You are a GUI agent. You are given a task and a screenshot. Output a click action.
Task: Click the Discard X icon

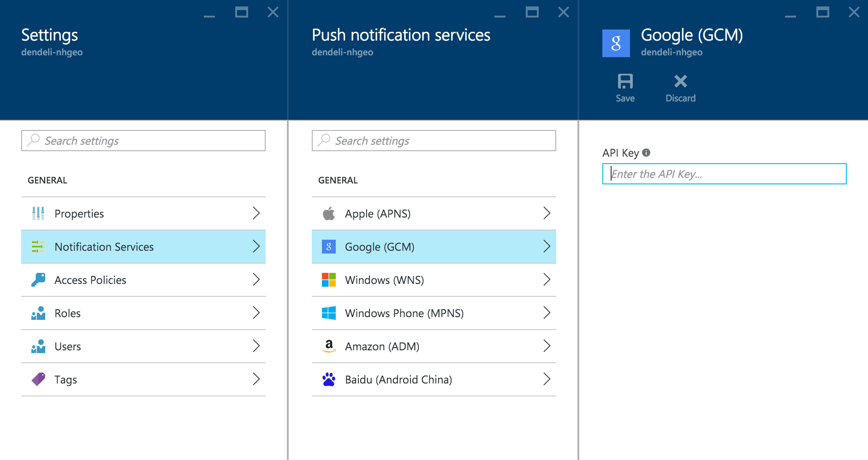[680, 82]
